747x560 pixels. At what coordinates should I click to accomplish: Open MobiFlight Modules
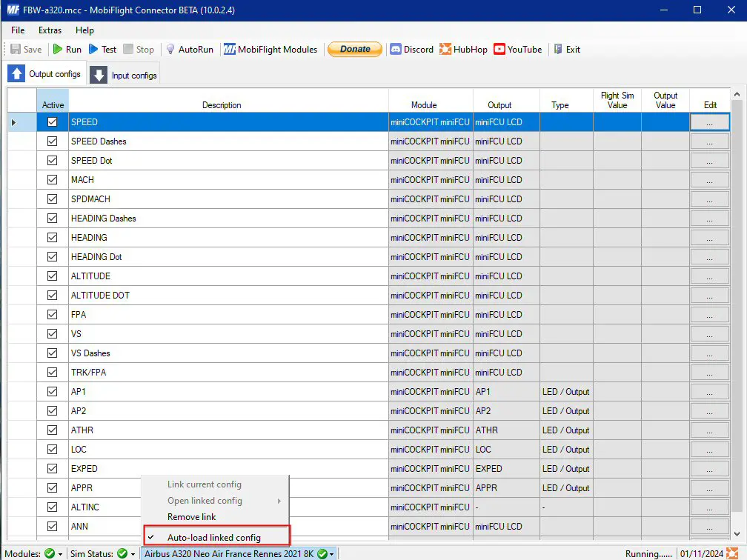[x=270, y=49]
